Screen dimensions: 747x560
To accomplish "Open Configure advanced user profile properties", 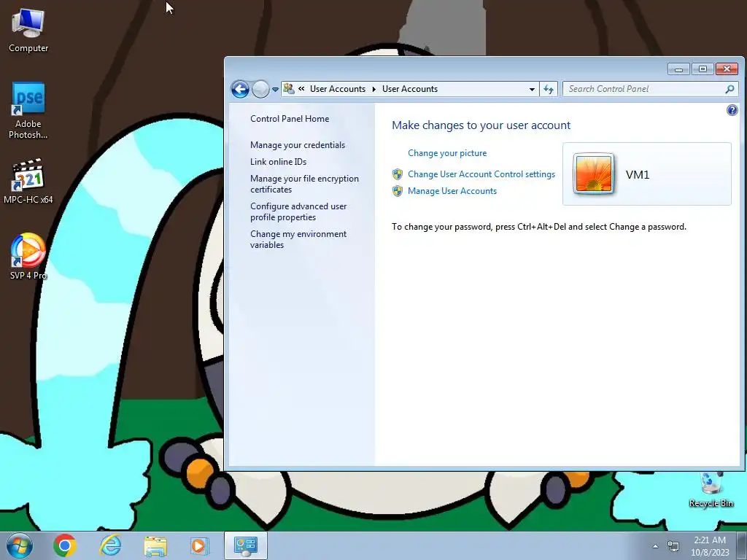I will 298,211.
